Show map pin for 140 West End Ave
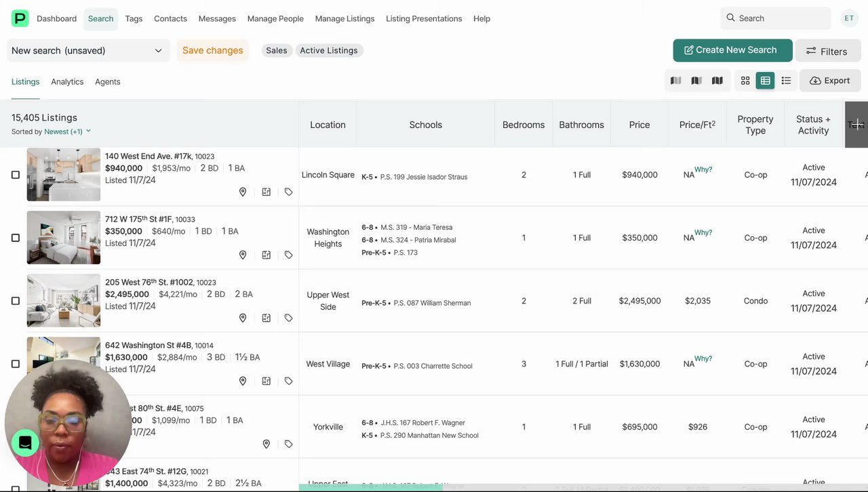Image resolution: width=868 pixels, height=492 pixels. [x=243, y=192]
